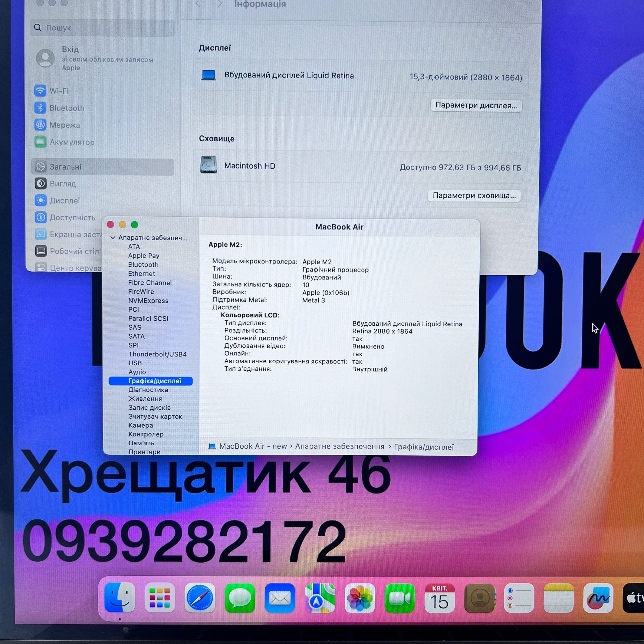Collapse Апаратне забезпечення tree section
This screenshot has height=644, width=644.
coord(113,238)
